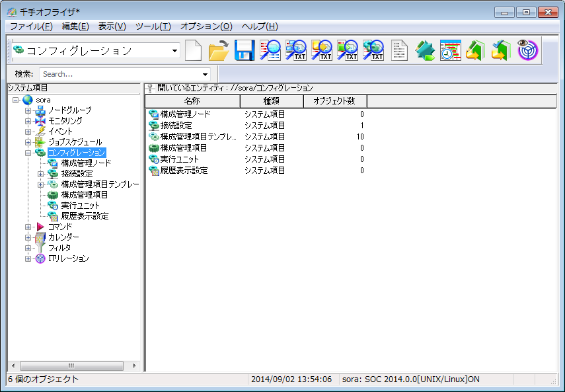
Task: Open the コンフィグレーション entity dropdown in toolbar
Action: coord(174,51)
